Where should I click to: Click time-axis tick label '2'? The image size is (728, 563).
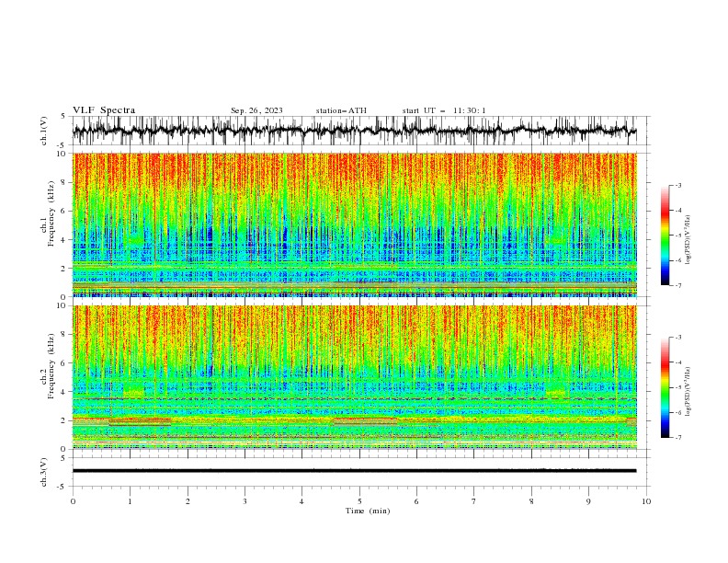point(188,501)
